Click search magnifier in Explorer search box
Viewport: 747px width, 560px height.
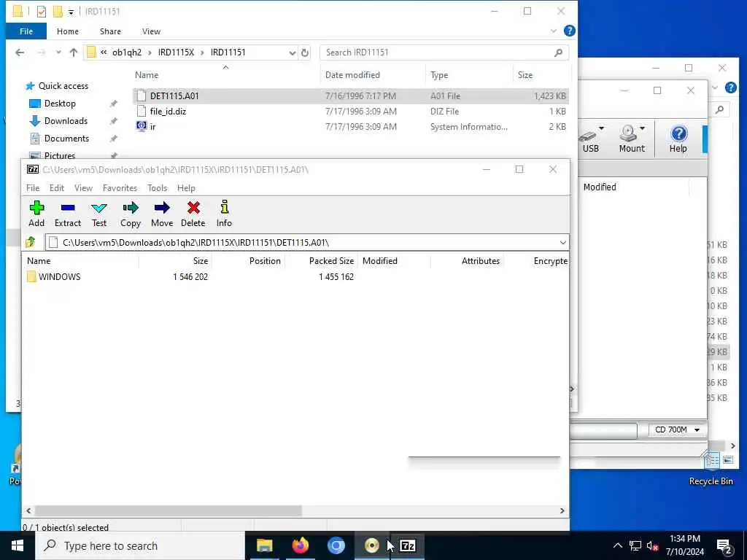pos(558,52)
